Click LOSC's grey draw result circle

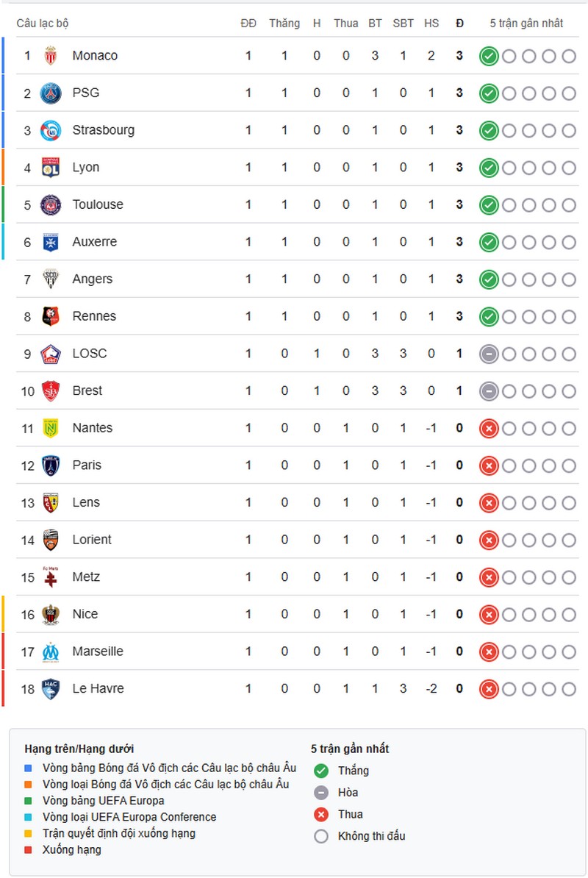click(x=489, y=354)
